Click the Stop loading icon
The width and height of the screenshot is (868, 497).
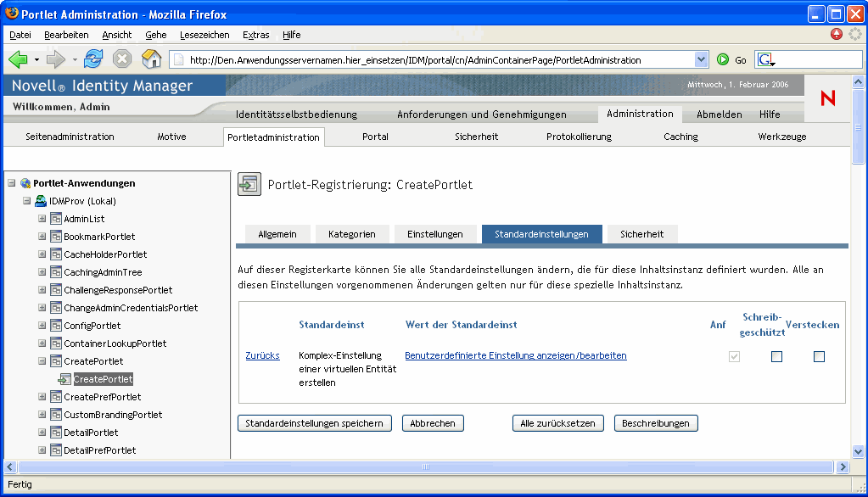[x=122, y=59]
